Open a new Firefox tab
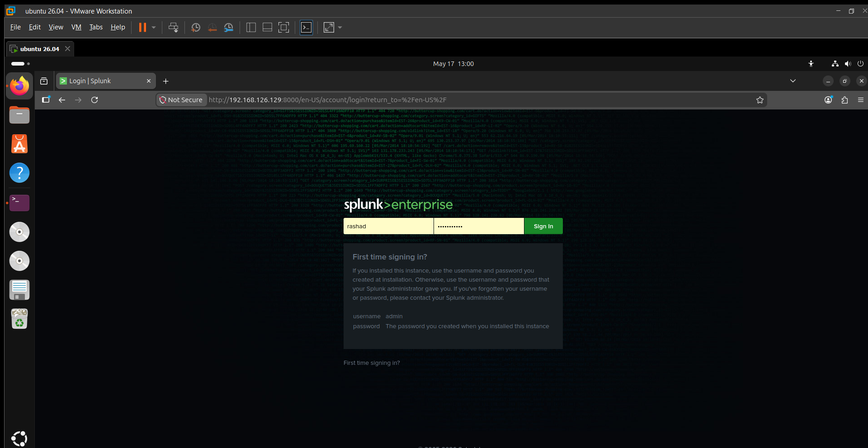Viewport: 868px width, 448px height. coord(166,81)
